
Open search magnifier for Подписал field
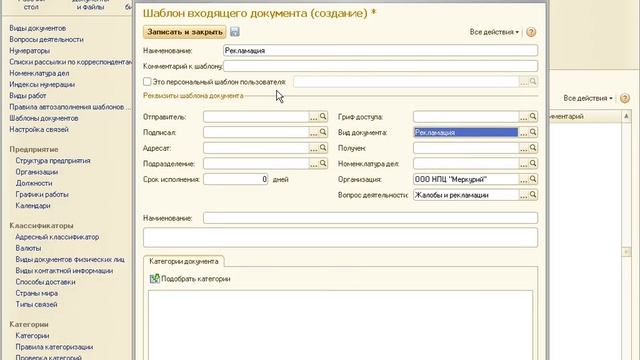(x=323, y=132)
